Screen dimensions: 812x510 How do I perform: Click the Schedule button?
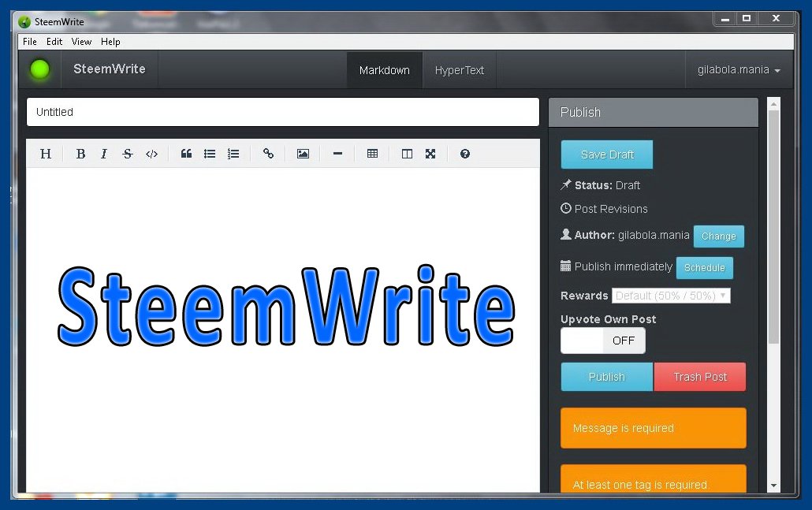(x=705, y=268)
